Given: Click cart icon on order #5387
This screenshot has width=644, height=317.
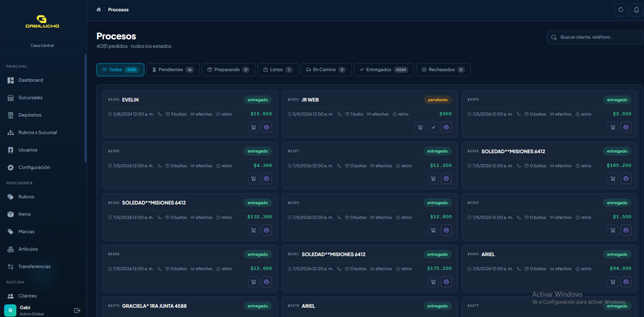Looking at the screenshot, I should click(x=433, y=178).
